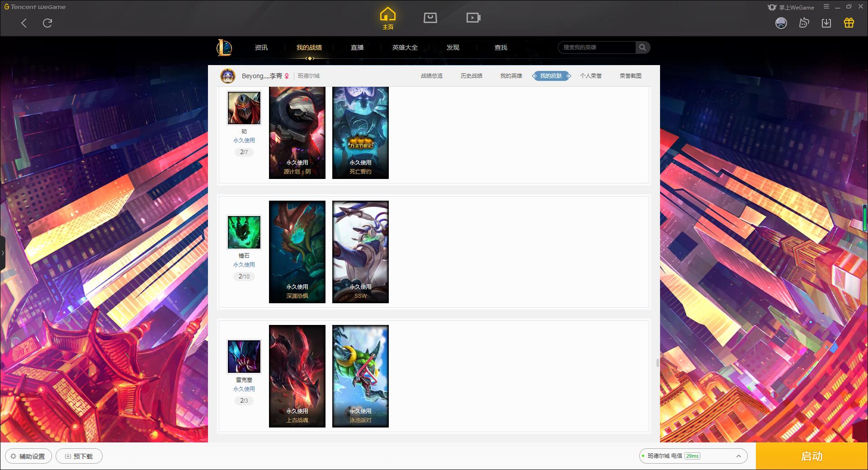The height and width of the screenshot is (470, 868).
Task: Click the search magnifier button
Action: coord(642,47)
